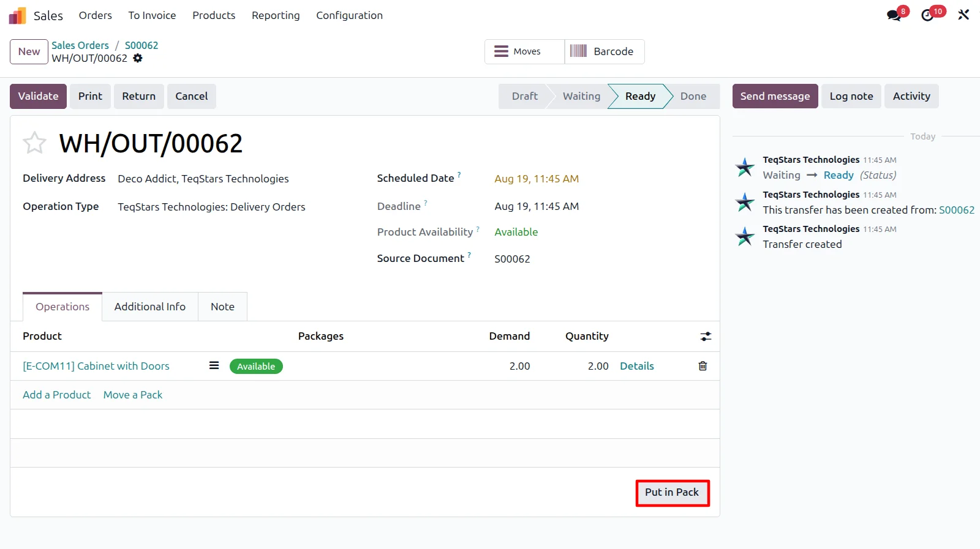Cancel the transfer
This screenshot has height=549, width=980.
point(192,96)
